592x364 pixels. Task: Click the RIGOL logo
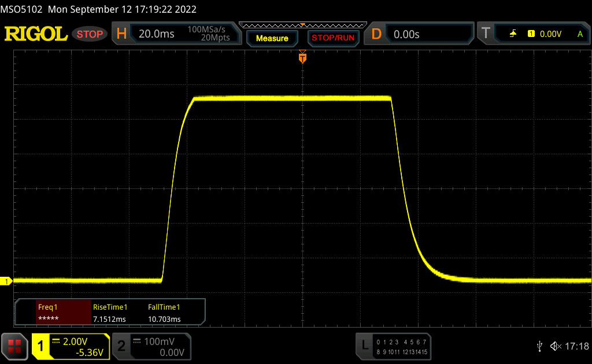coord(36,34)
